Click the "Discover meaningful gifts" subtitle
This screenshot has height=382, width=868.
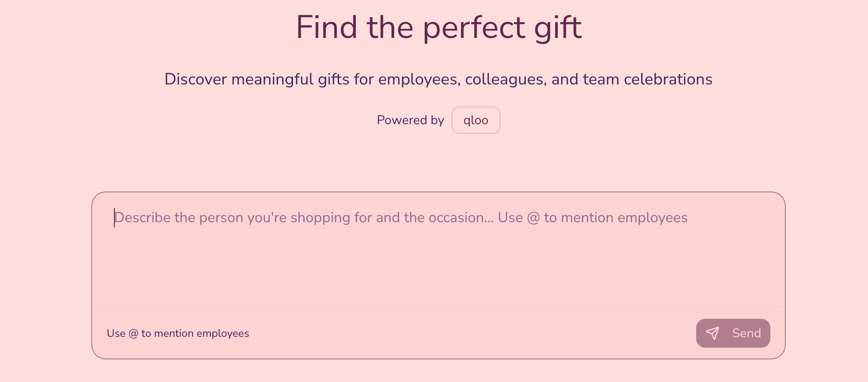(x=438, y=79)
